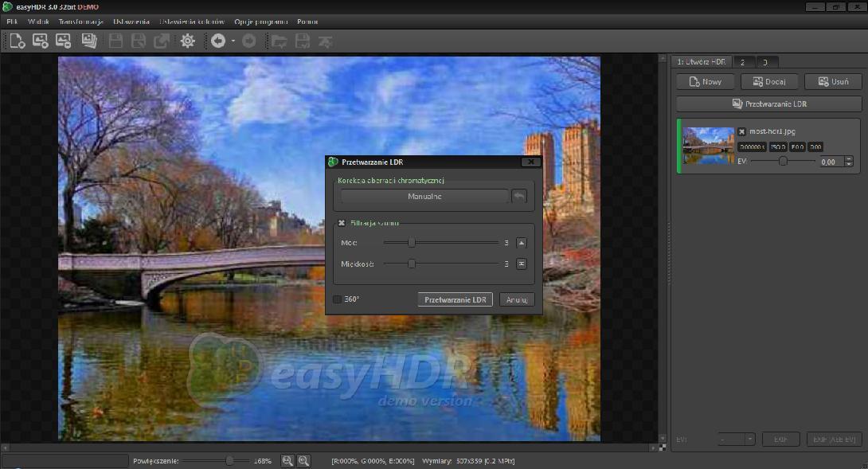Click the RGB values readout in status bar
868x469 pixels.
coord(373,461)
